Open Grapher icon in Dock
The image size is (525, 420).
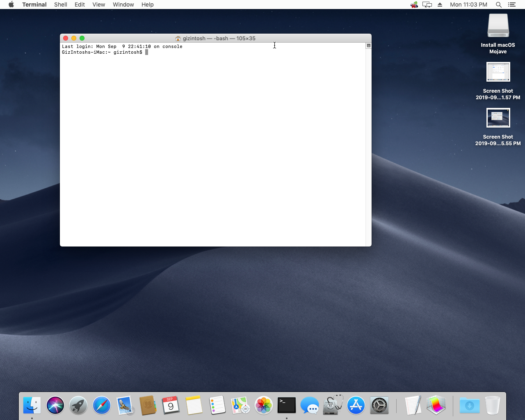[436, 406]
